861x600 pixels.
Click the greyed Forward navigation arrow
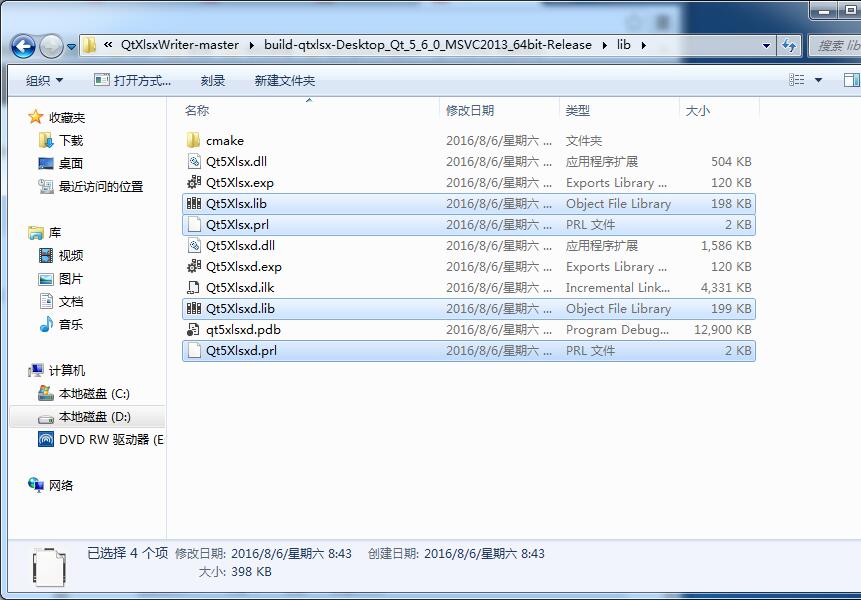click(52, 46)
